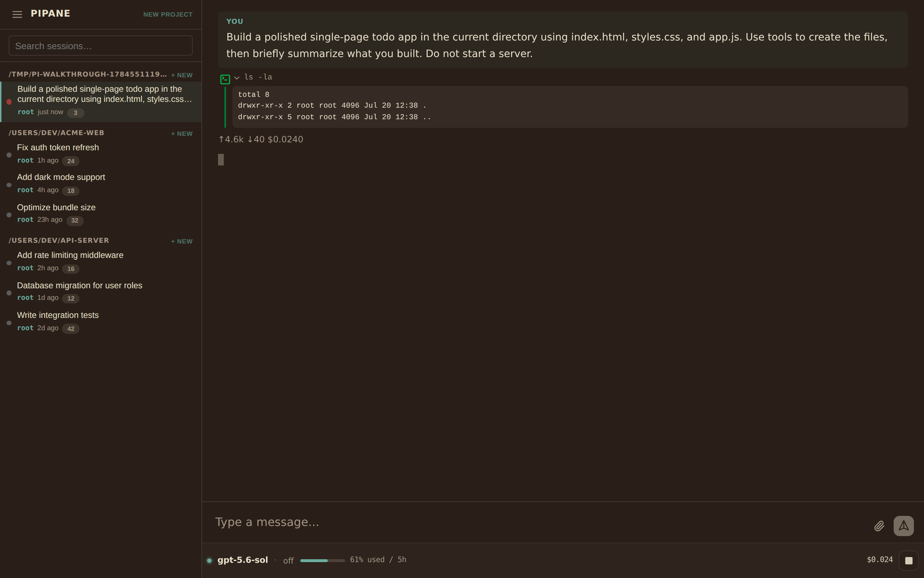Click the message count badge 24
924x578 pixels.
(71, 161)
